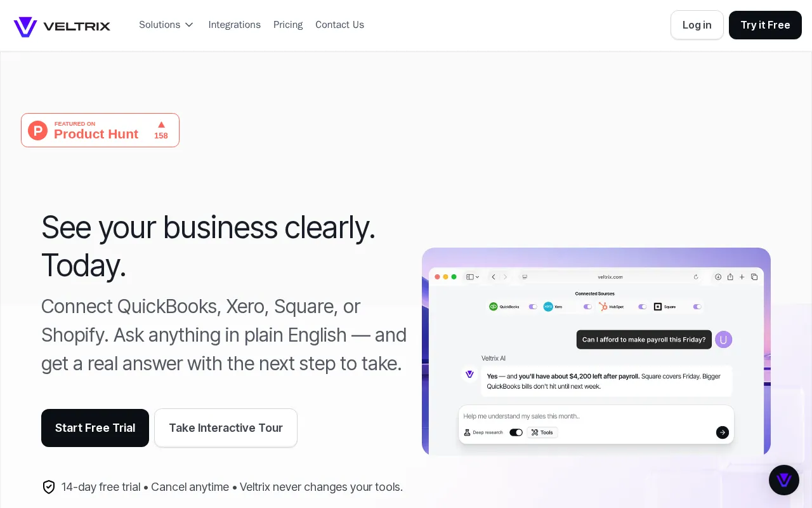
Task: Click the Tools button in the chat box
Action: [542, 432]
